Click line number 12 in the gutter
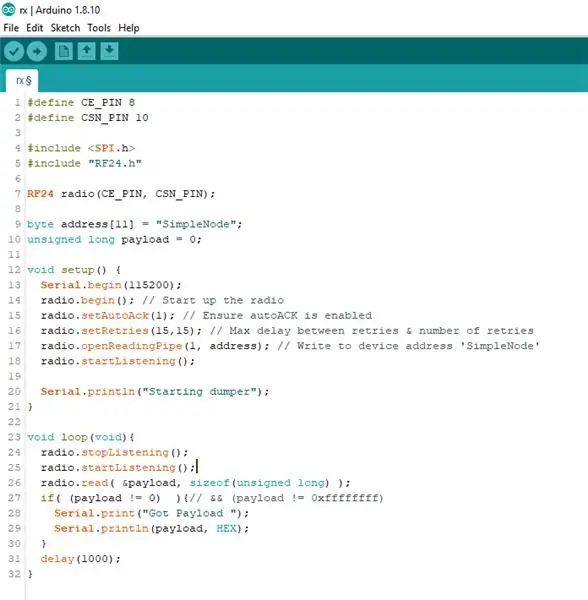This screenshot has height=600, width=588. tap(14, 270)
